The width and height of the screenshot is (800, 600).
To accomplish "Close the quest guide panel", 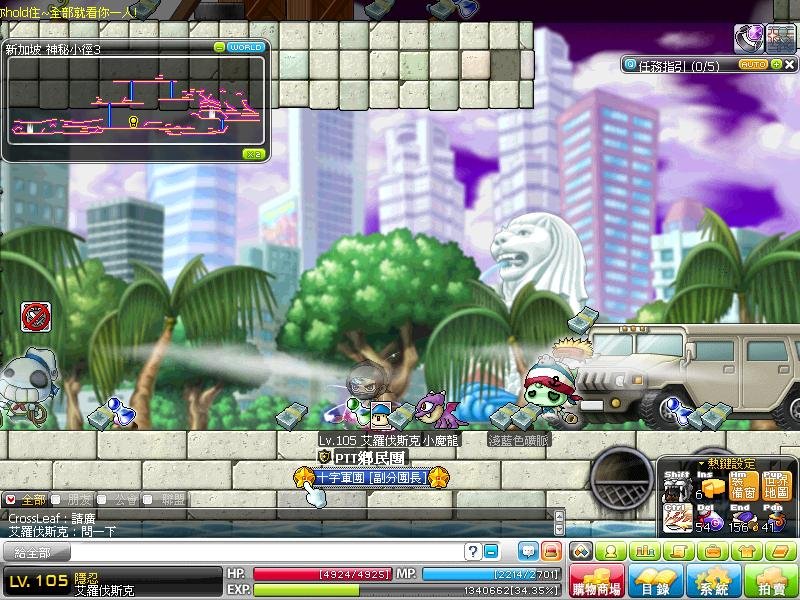I will coord(789,64).
